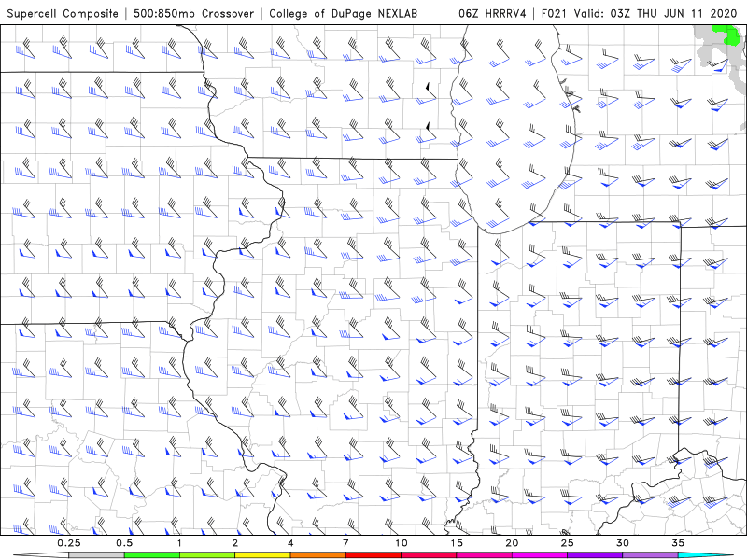Click the gray segment of the color bar
The image size is (747, 560).
click(97, 555)
